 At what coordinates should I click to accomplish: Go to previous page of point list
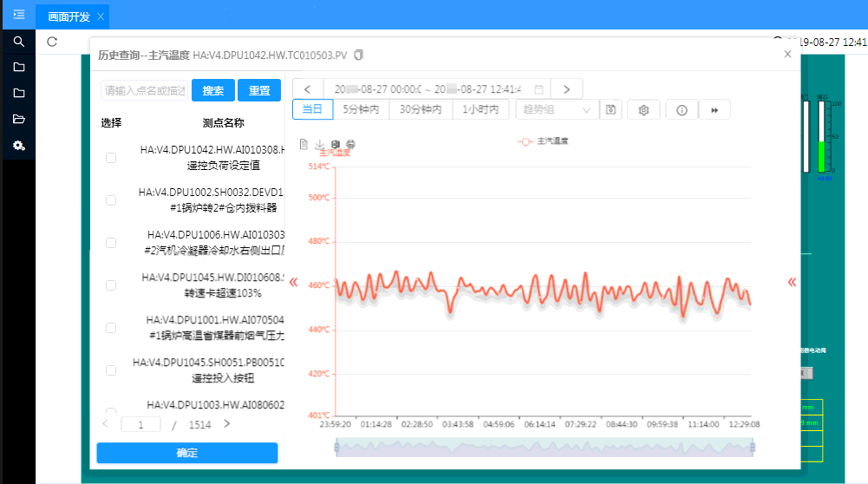[x=105, y=423]
